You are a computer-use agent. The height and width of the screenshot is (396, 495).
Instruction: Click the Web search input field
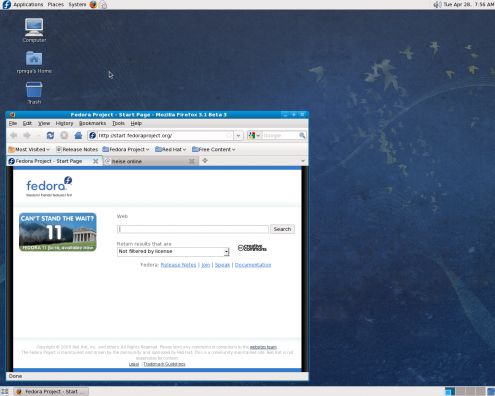[x=193, y=229]
